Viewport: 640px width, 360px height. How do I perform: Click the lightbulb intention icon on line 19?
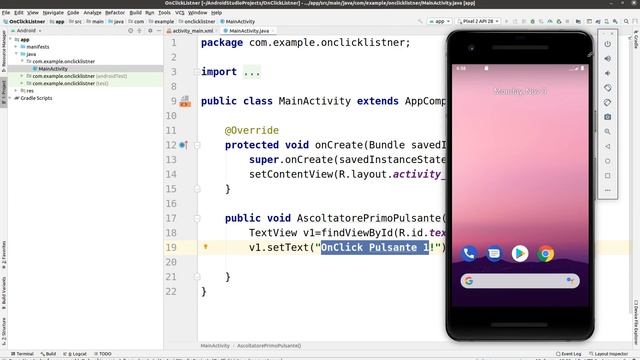(x=206, y=247)
